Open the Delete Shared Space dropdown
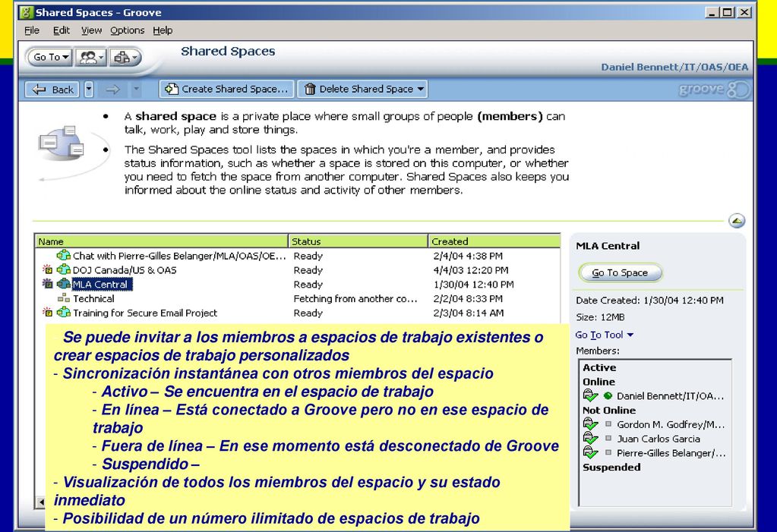 click(363, 89)
